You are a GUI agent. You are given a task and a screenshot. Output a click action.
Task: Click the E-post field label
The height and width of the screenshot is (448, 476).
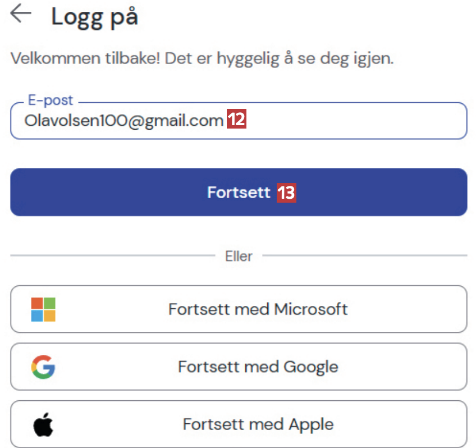tap(51, 100)
